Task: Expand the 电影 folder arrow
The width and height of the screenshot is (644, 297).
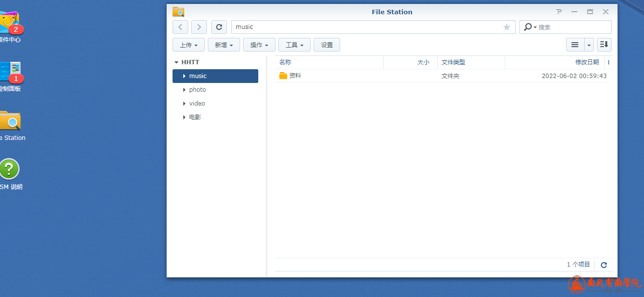Action: point(184,117)
